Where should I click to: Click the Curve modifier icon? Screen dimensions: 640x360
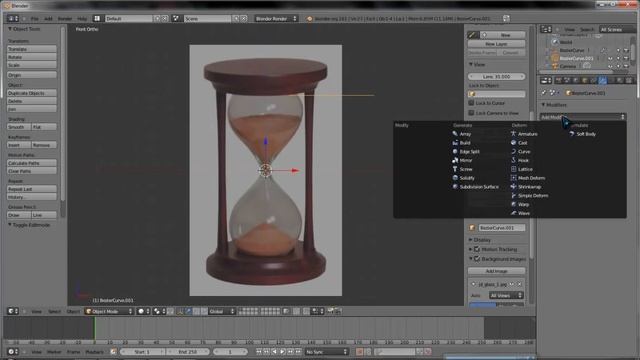point(513,151)
